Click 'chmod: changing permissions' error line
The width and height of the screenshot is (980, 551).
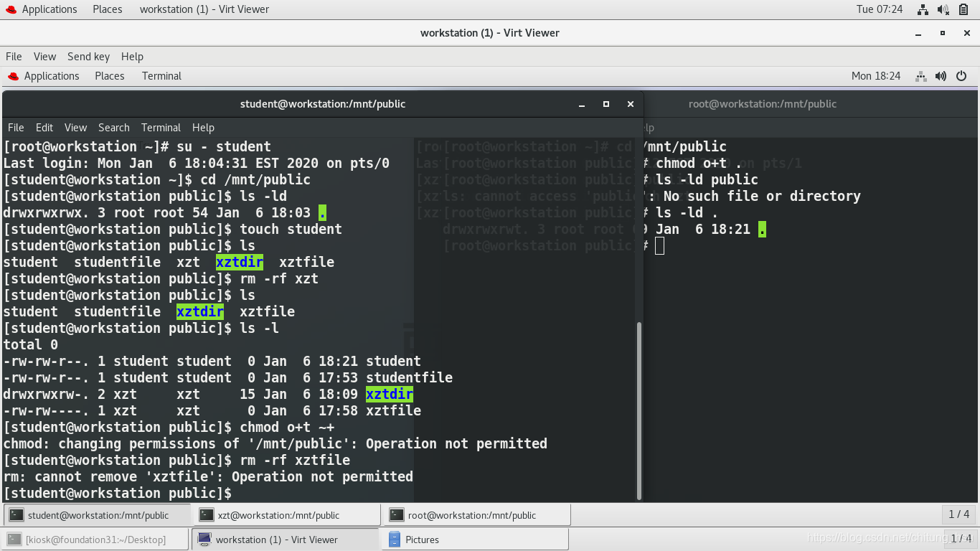click(275, 443)
